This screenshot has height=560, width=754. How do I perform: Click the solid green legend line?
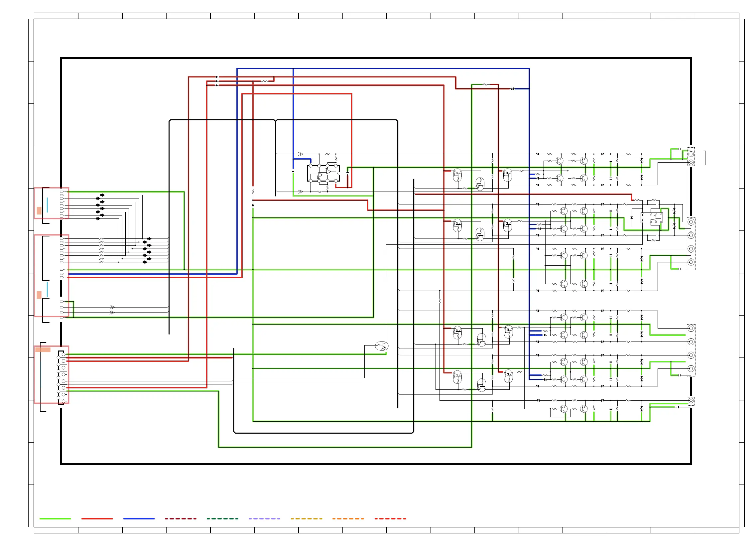[55, 519]
